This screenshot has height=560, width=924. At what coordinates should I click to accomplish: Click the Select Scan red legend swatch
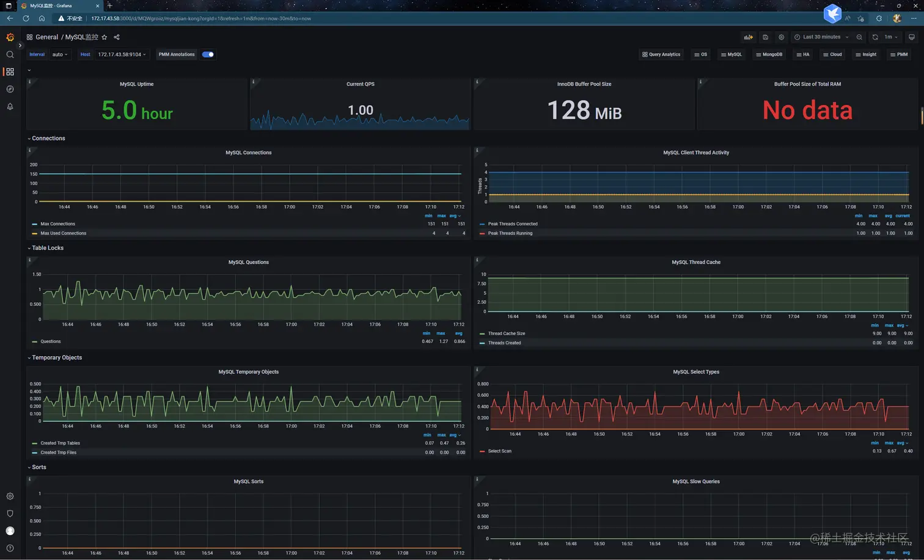[x=482, y=451]
